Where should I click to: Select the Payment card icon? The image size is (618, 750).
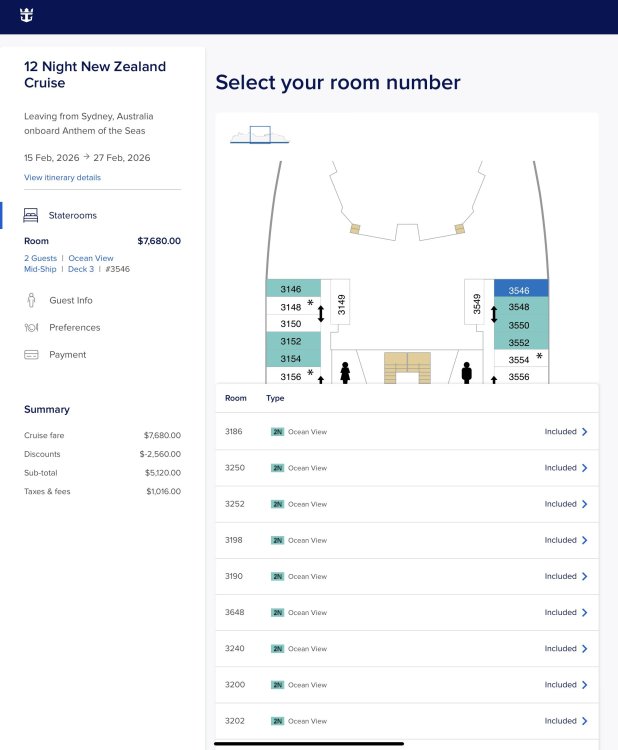point(31,354)
